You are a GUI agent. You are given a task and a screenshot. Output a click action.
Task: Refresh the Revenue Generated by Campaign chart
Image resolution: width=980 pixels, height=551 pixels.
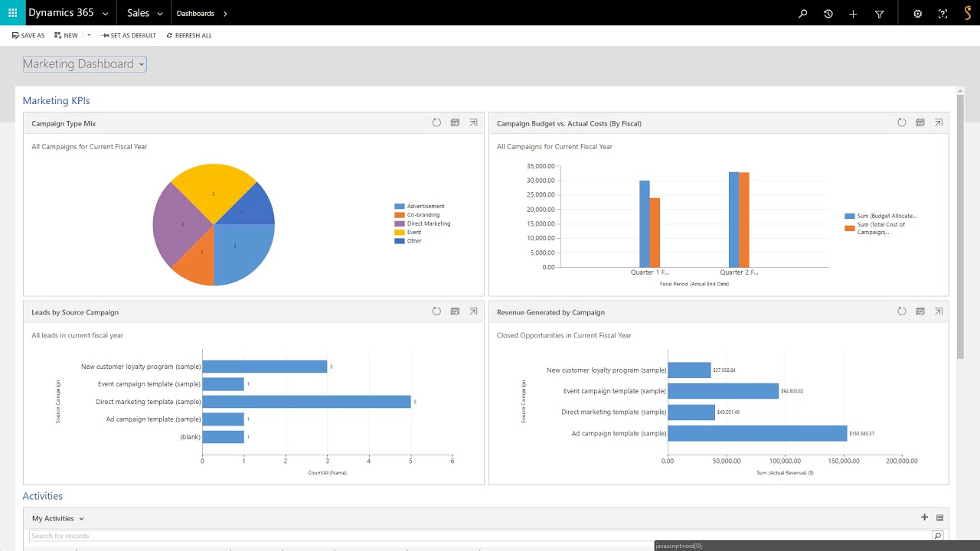902,311
